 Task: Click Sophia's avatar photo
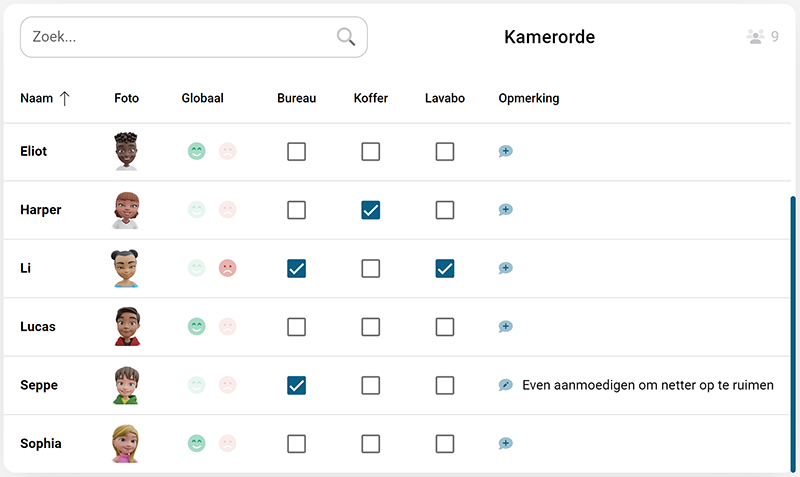[126, 443]
